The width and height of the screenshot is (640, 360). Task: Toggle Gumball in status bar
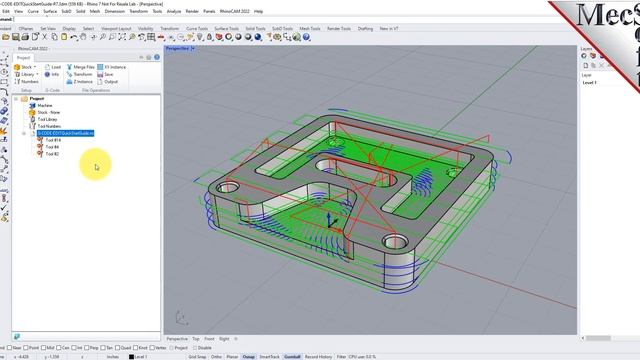[x=292, y=357]
